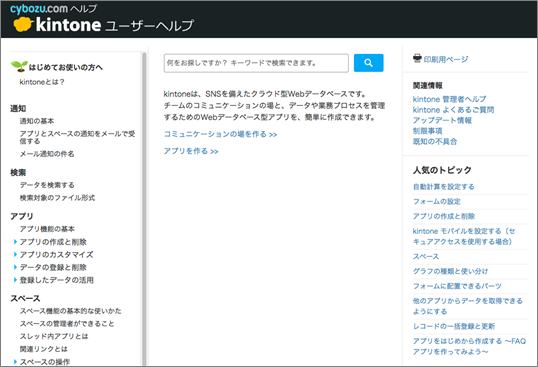538x367 pixels.
Task: Expand 登録したデータの活用 in the sidebar
Action: (57, 280)
